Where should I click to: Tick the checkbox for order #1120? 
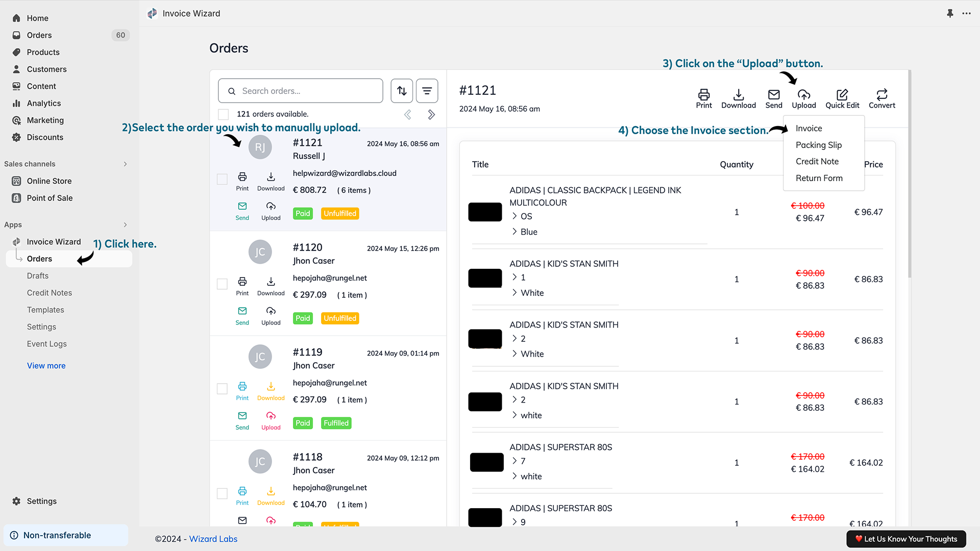click(222, 284)
